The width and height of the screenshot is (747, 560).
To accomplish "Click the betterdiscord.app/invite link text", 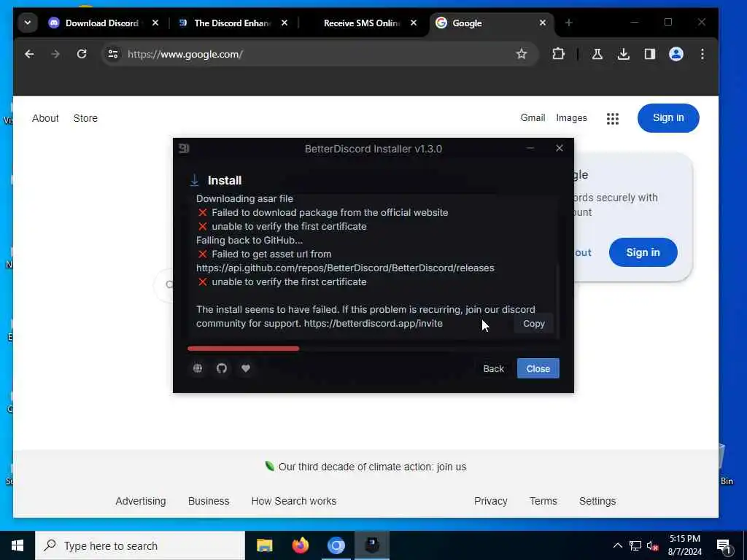I will tap(373, 323).
